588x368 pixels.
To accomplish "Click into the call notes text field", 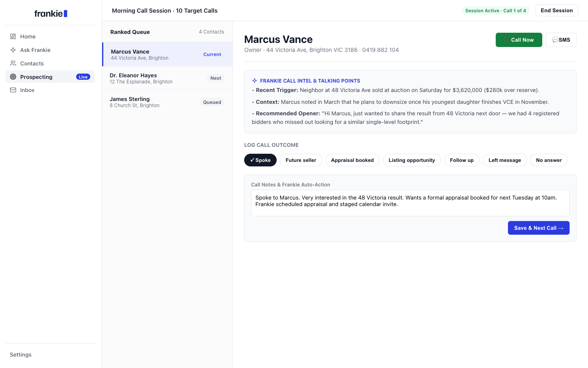I will pos(410,203).
